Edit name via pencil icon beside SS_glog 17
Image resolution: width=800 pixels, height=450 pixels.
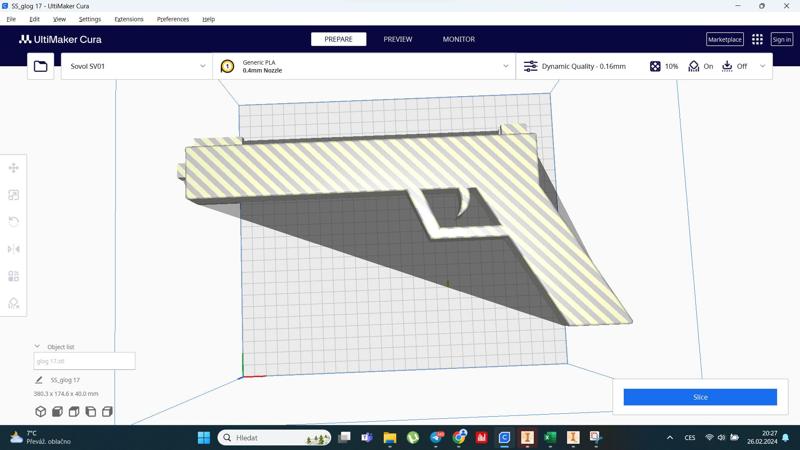pos(39,380)
